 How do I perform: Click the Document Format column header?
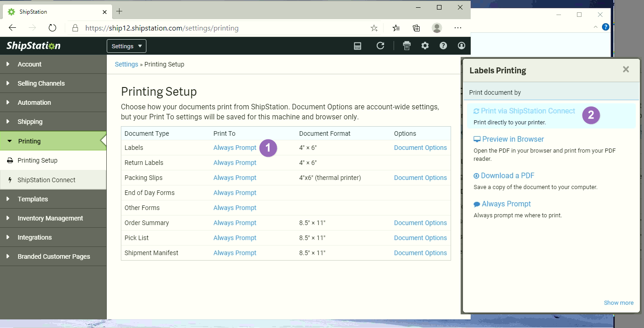[325, 133]
